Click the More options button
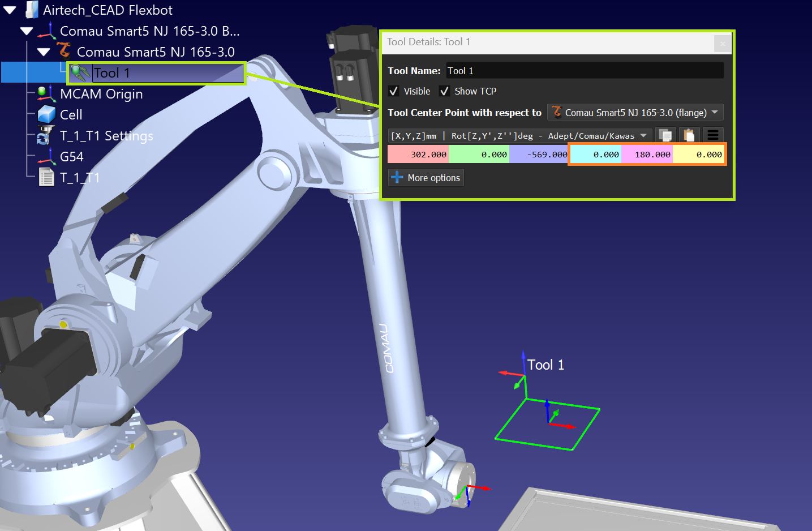 [x=426, y=178]
